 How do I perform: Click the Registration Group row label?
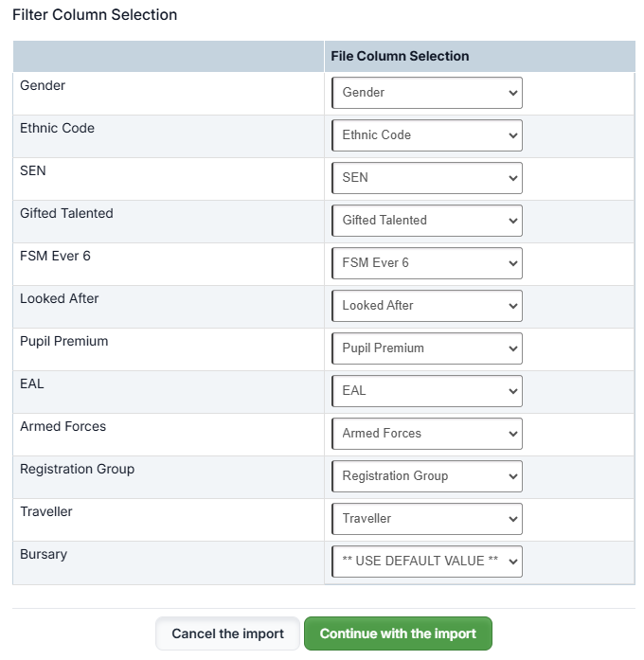77,469
